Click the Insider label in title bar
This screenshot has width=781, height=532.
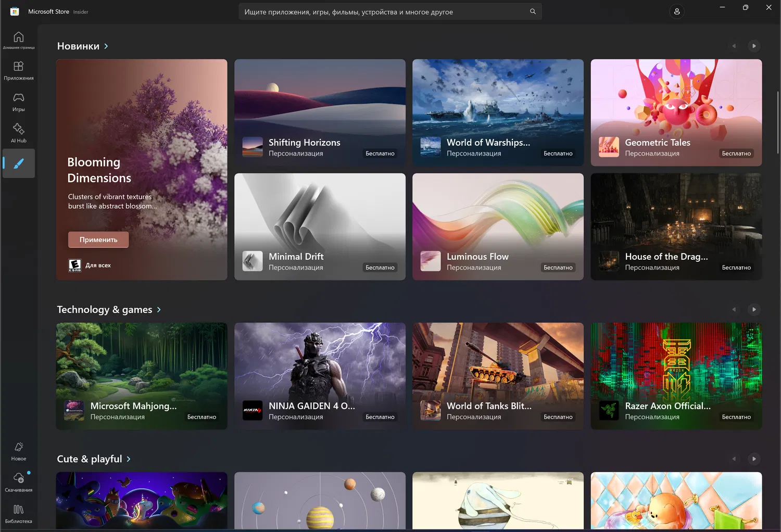pyautogui.click(x=81, y=12)
